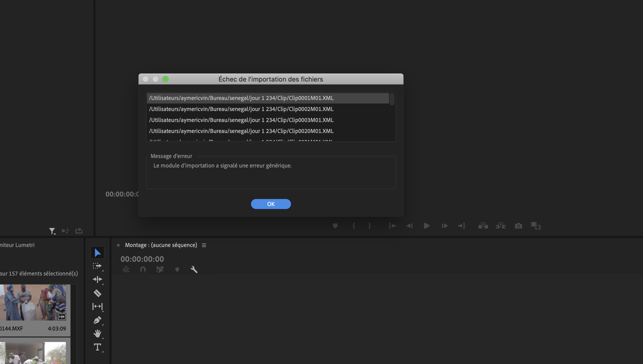643x364 pixels.
Task: Toggle Linked Selection in timeline
Action: (160, 269)
